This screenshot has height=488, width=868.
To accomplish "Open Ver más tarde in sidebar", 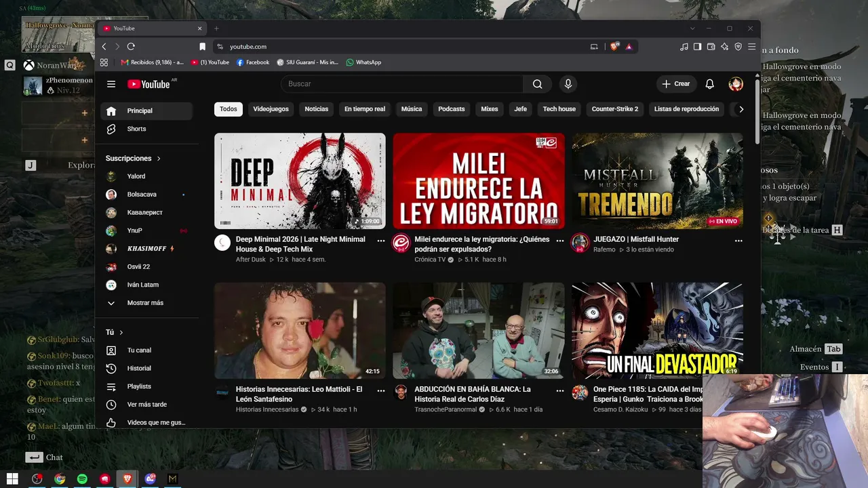I will [146, 405].
